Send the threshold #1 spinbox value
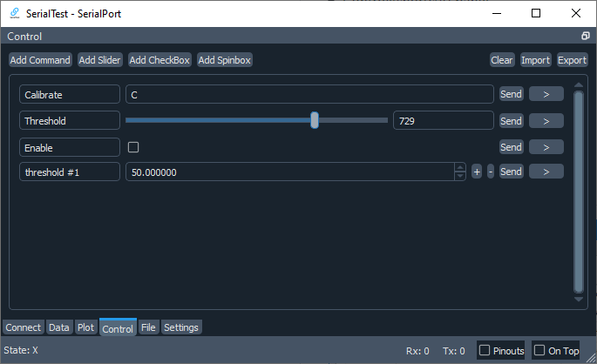 (x=511, y=172)
